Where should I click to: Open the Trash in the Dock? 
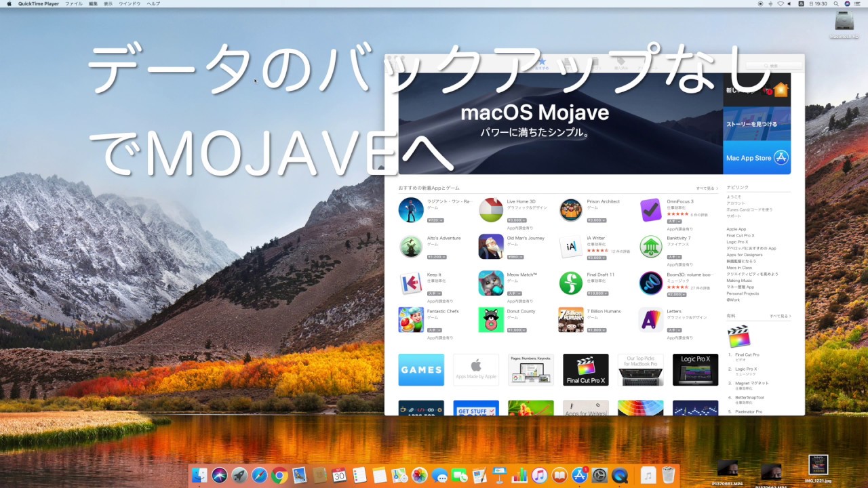pyautogui.click(x=669, y=476)
